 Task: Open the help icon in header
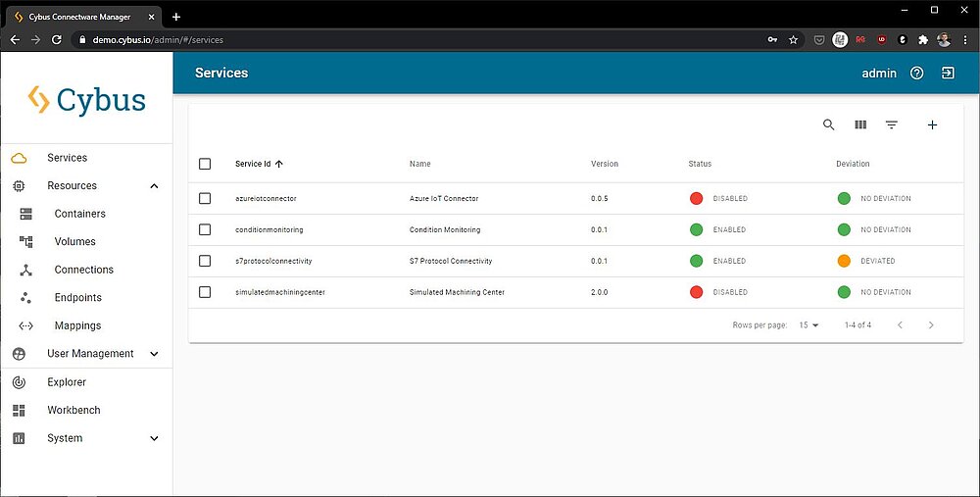point(917,73)
